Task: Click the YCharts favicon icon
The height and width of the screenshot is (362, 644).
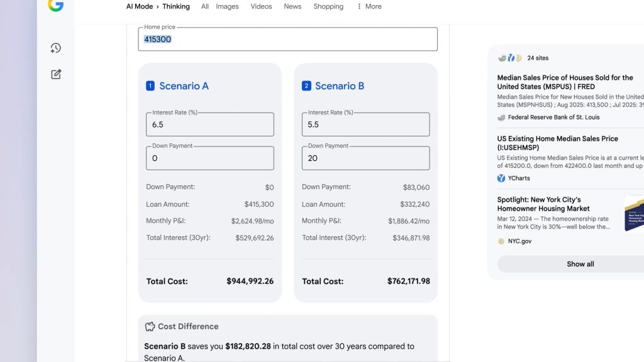Action: point(501,178)
